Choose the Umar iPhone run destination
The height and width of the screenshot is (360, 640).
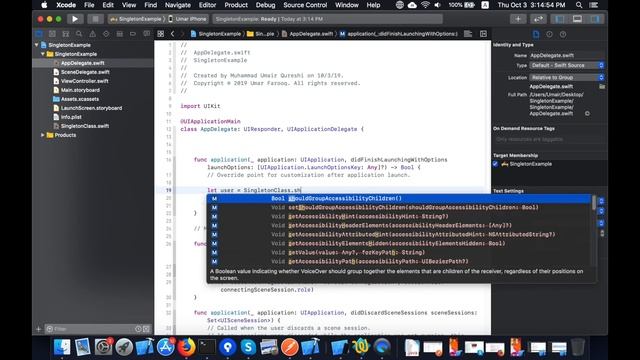[x=188, y=19]
